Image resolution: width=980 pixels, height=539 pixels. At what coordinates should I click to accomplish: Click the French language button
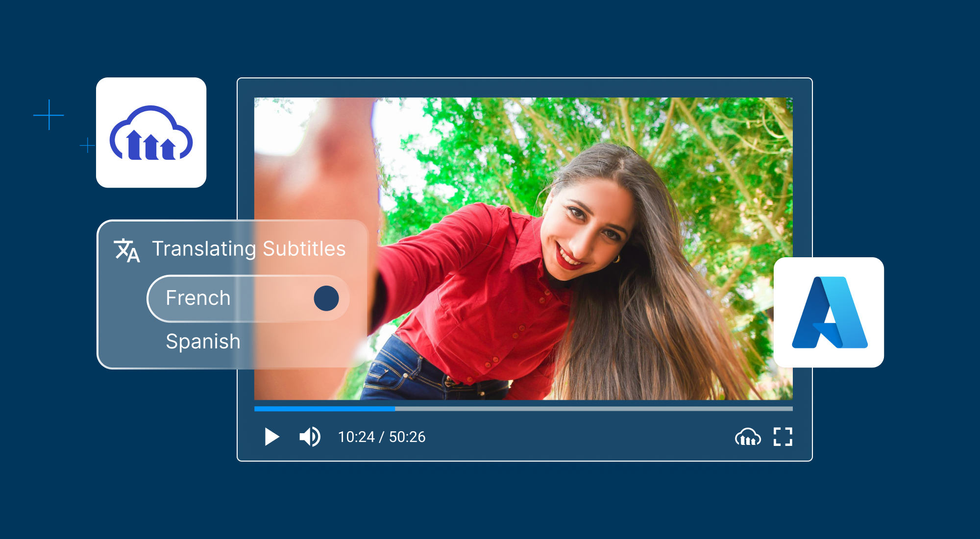[x=198, y=298]
